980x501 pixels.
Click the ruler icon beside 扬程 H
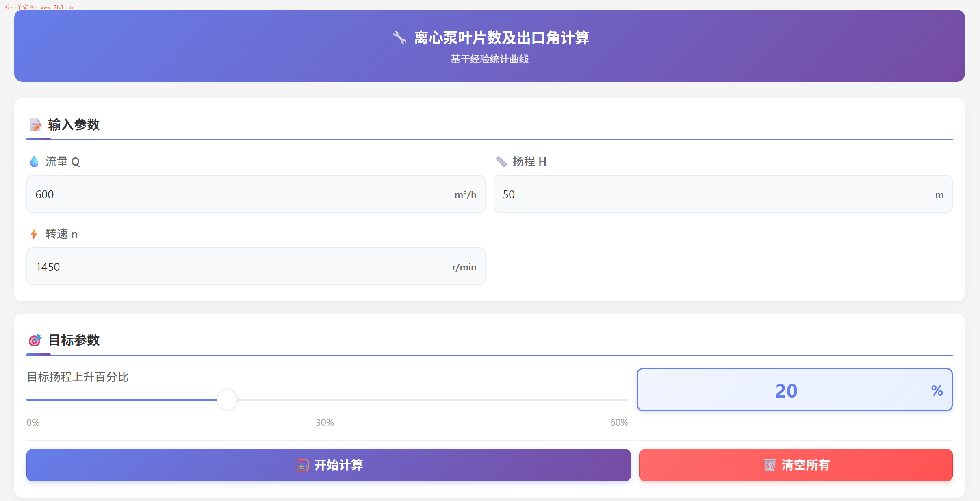(x=501, y=161)
